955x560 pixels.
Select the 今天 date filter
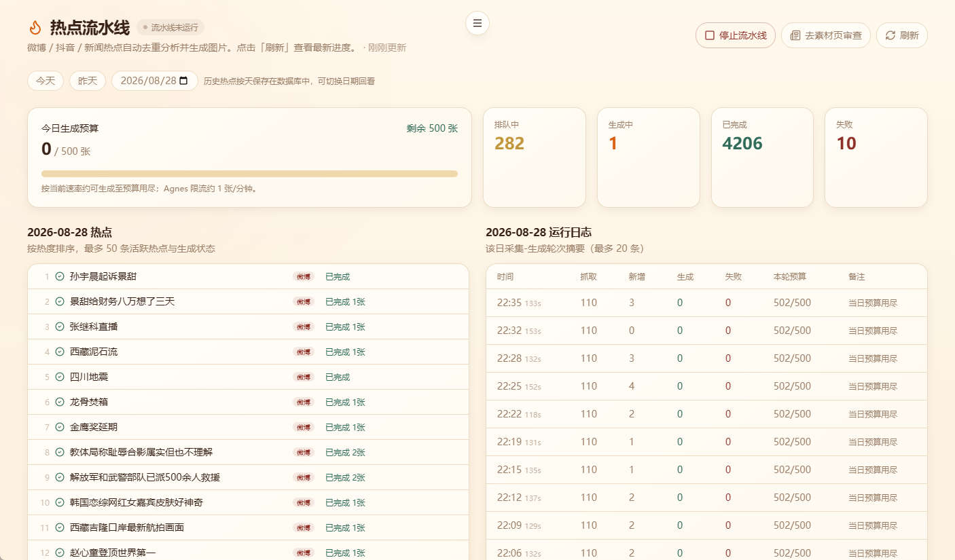pos(46,81)
